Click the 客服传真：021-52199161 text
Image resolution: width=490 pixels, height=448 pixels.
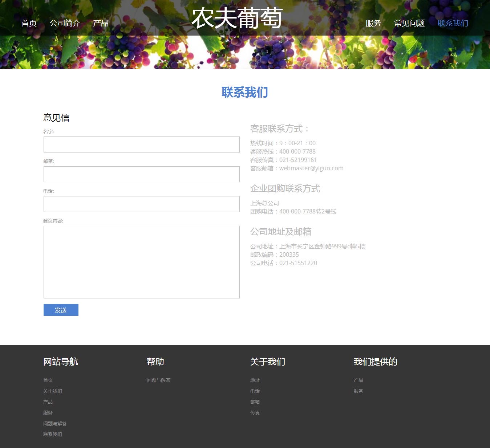(x=284, y=160)
